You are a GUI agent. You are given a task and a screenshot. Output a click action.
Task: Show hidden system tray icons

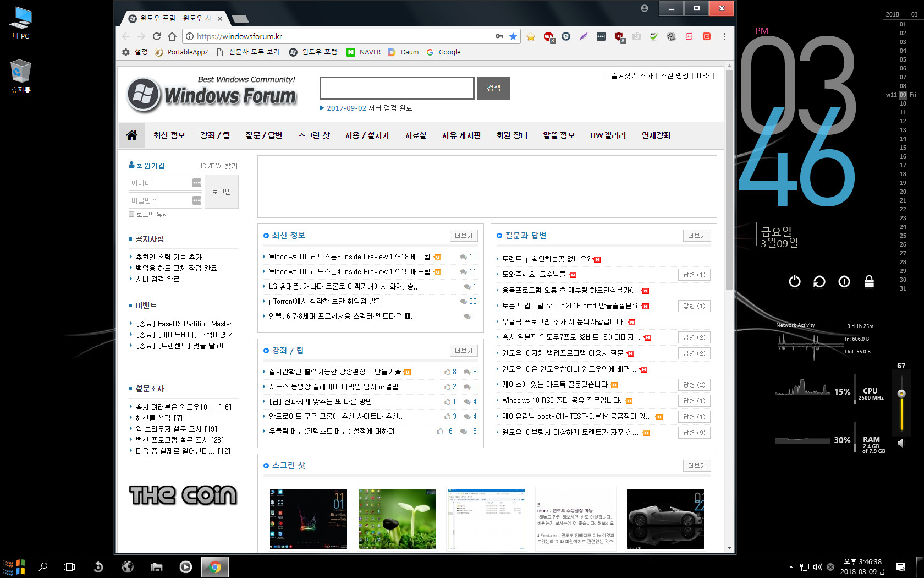click(x=791, y=567)
